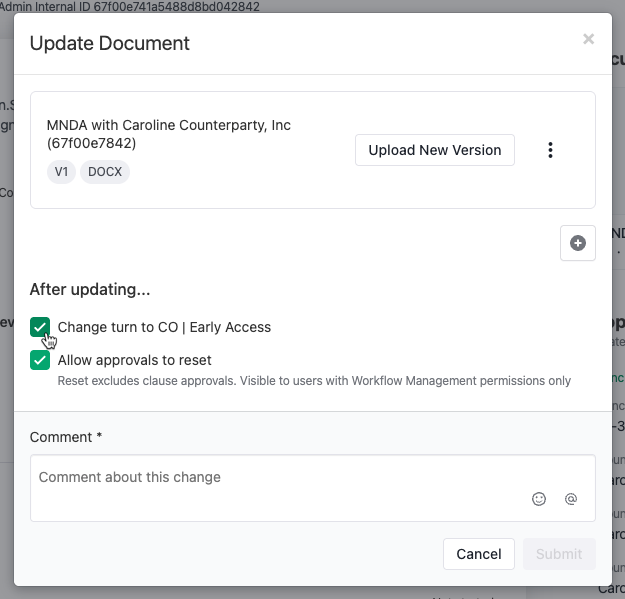Click the Upload New Version button
Viewport: 625px width, 599px height.
434,150
